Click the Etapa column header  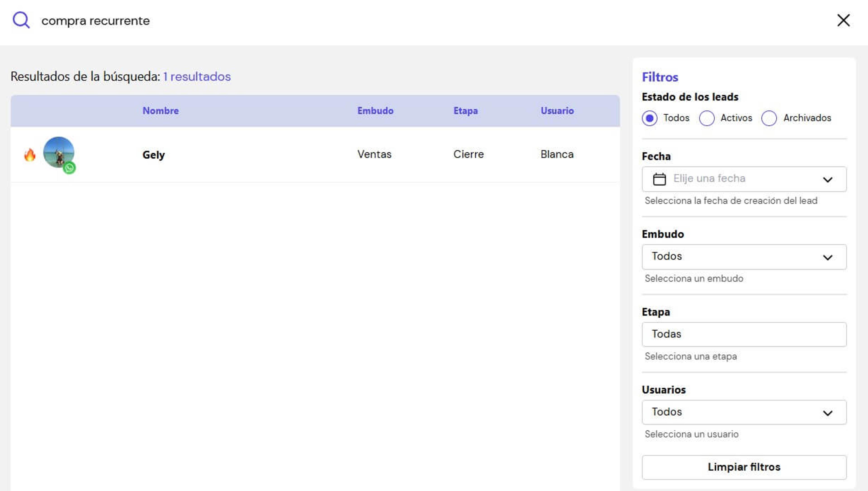point(465,111)
